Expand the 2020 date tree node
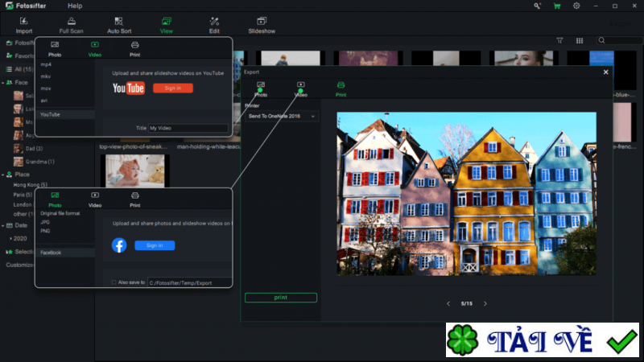 [10, 239]
